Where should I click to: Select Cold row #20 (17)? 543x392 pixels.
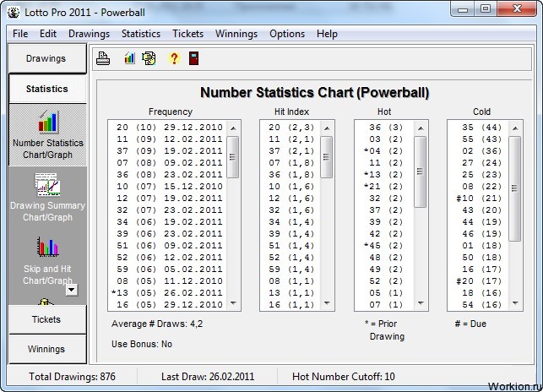click(479, 280)
